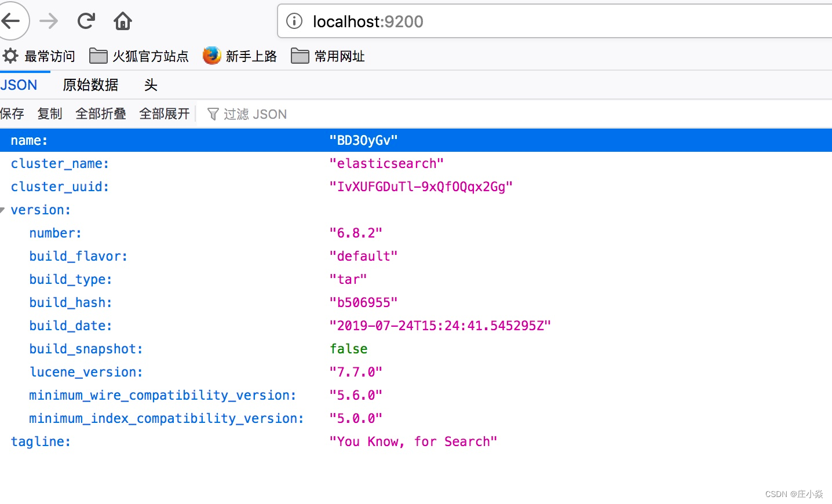Select the cluster_name key
This screenshot has height=504, width=832.
[x=60, y=163]
